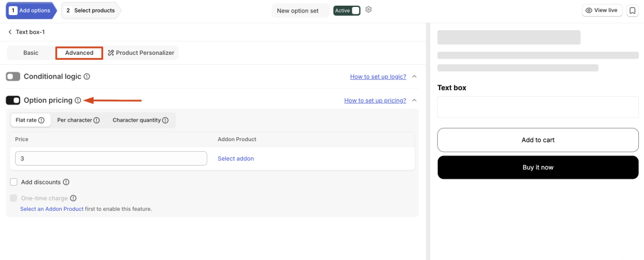Image resolution: width=644 pixels, height=260 pixels.
Task: Click the info icon next to Conditional logic
Action: (87, 77)
